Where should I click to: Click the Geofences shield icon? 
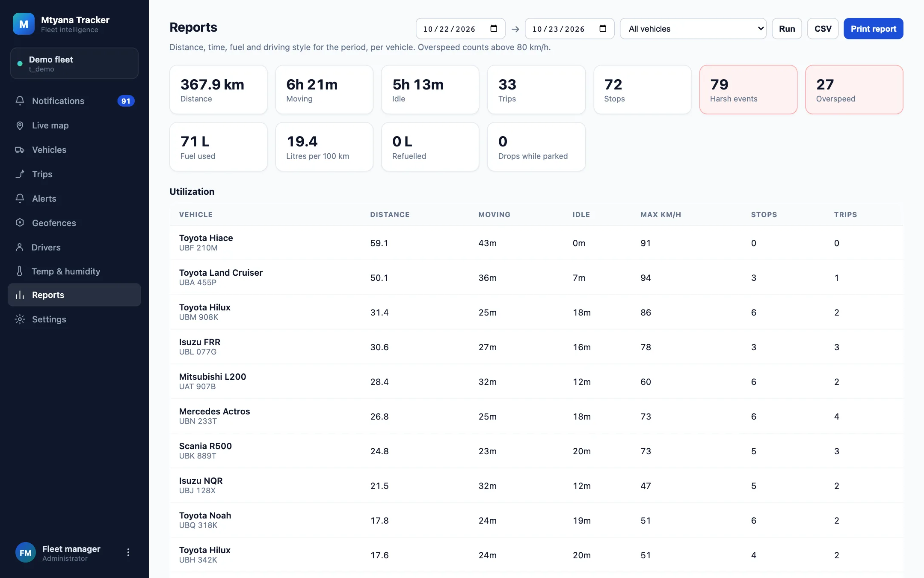20,223
